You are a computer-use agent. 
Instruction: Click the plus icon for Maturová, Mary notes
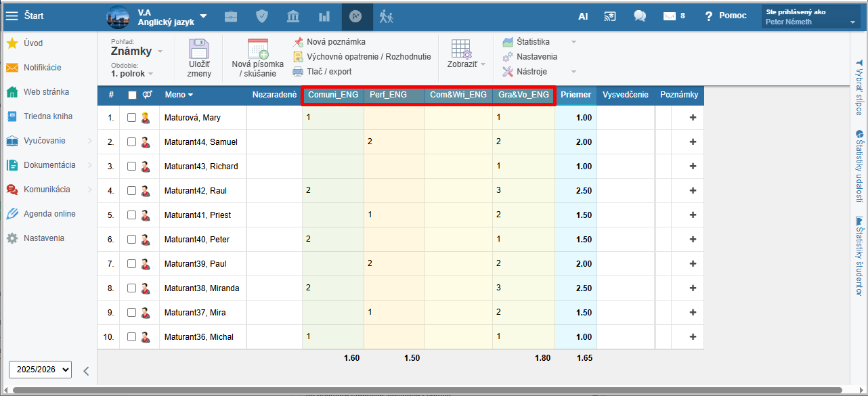point(692,118)
